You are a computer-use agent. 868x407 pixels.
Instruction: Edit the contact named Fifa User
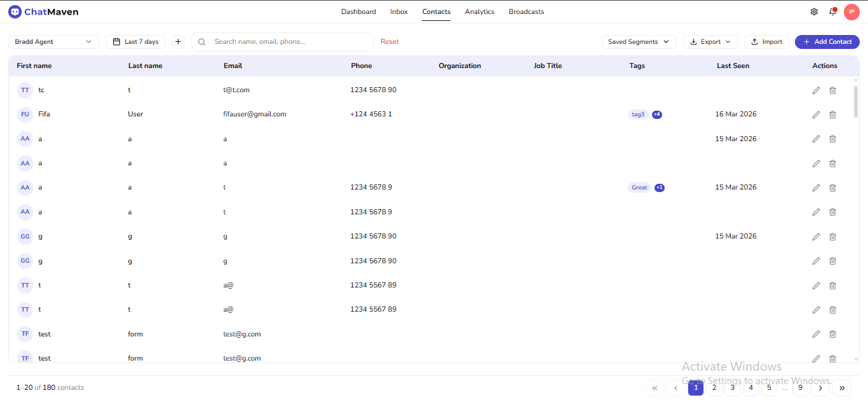(x=816, y=114)
